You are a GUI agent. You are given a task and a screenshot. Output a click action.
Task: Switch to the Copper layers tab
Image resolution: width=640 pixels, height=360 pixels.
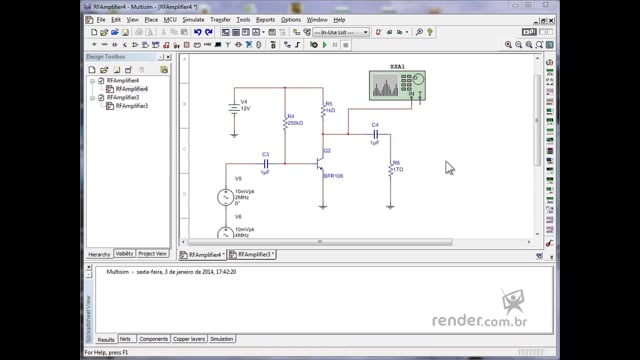coord(189,339)
